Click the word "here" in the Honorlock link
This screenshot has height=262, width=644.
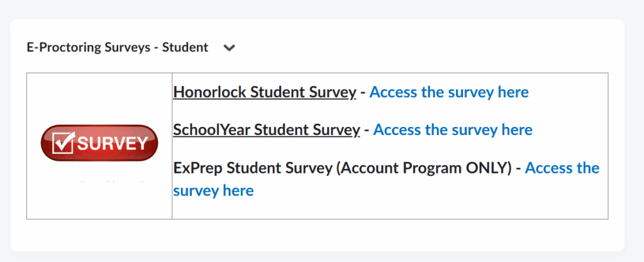coord(513,92)
